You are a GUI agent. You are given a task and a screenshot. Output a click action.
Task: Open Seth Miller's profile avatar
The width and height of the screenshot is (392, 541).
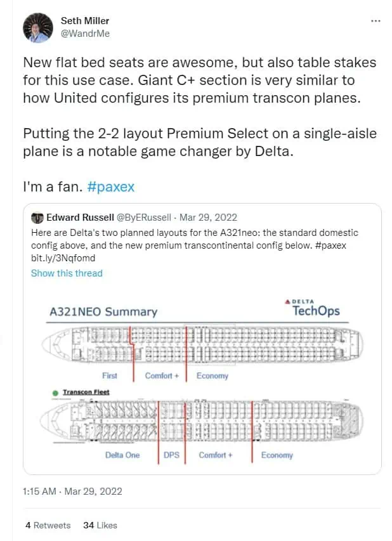[x=38, y=28]
